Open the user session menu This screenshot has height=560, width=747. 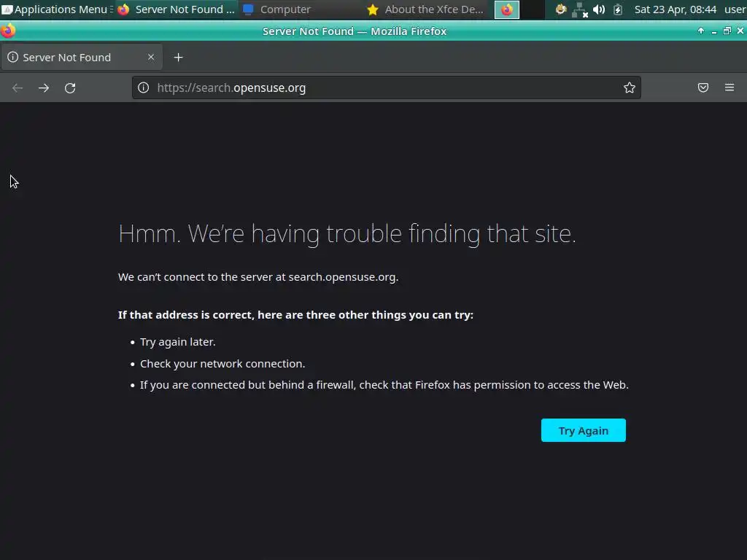point(735,9)
